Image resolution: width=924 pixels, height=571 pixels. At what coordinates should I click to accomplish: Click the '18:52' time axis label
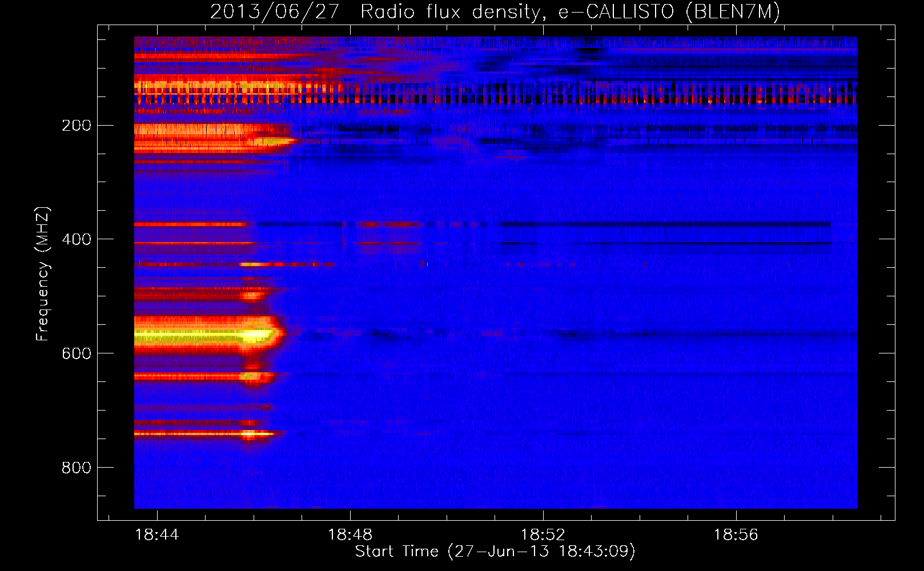coord(543,534)
